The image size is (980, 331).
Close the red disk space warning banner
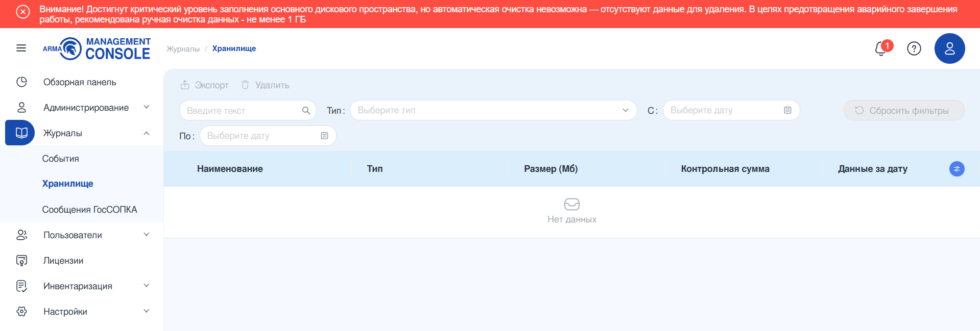(23, 12)
